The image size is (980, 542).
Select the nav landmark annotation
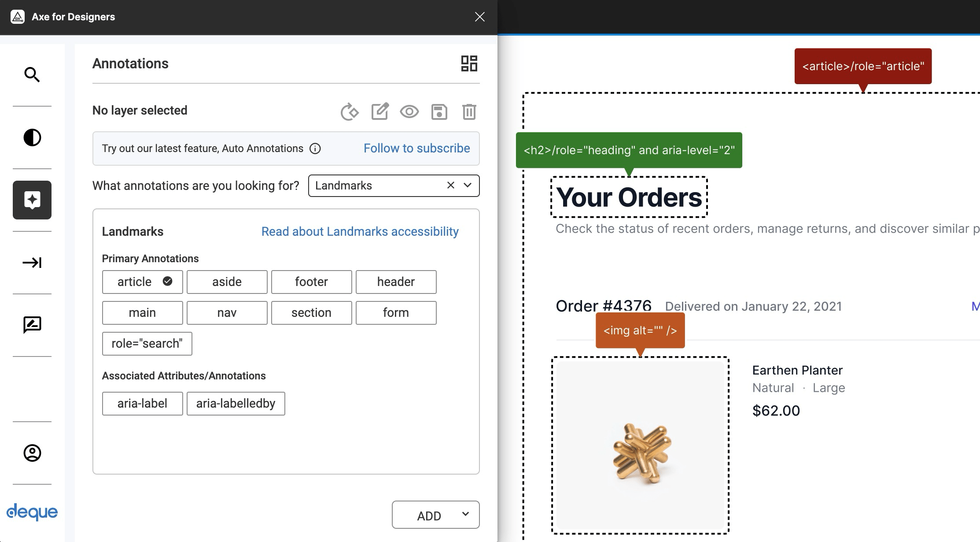[227, 313]
